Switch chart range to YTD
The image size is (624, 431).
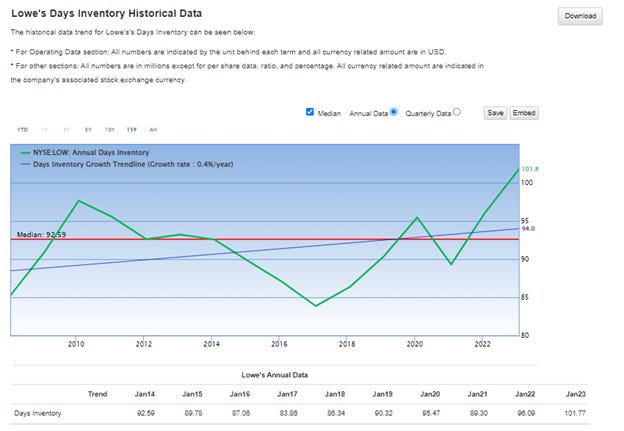pyautogui.click(x=23, y=130)
